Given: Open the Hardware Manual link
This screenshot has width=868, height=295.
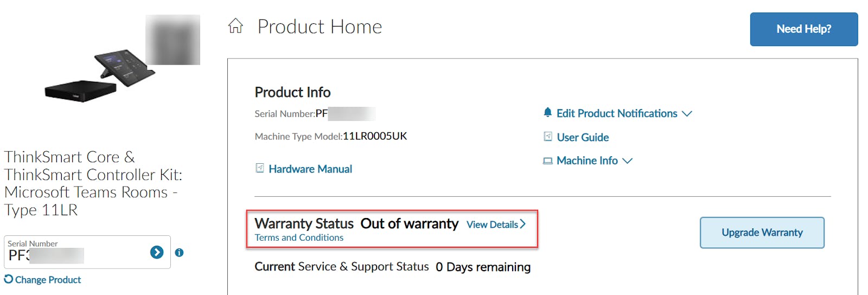Looking at the screenshot, I should tap(310, 169).
